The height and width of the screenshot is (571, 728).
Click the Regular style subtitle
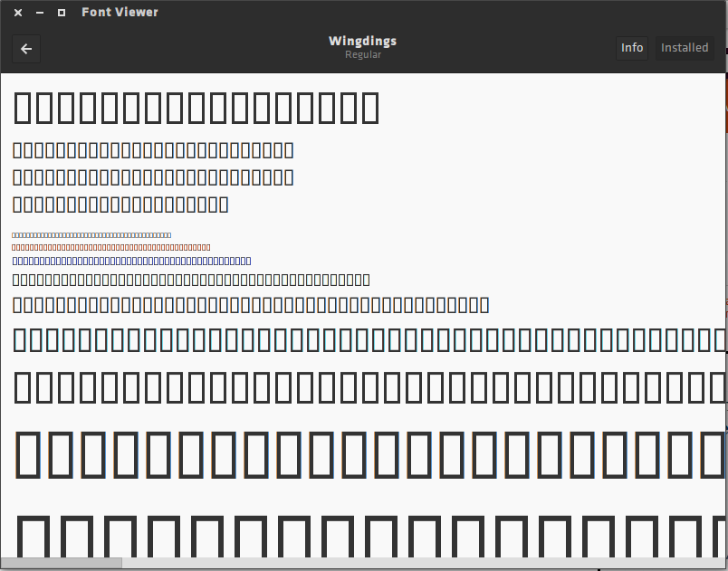point(363,54)
